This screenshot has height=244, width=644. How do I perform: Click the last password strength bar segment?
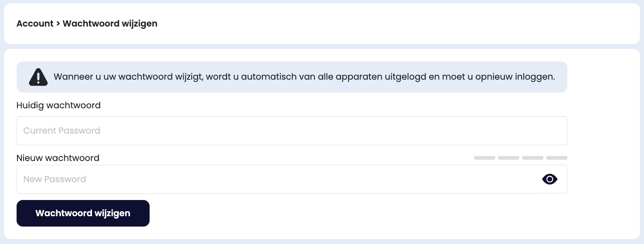click(x=557, y=158)
